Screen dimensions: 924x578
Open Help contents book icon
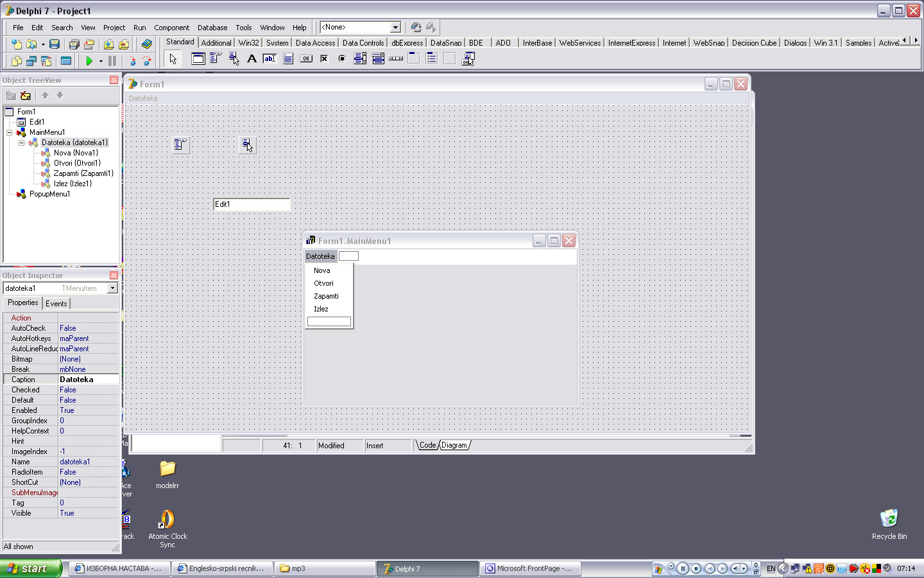pyautogui.click(x=147, y=44)
